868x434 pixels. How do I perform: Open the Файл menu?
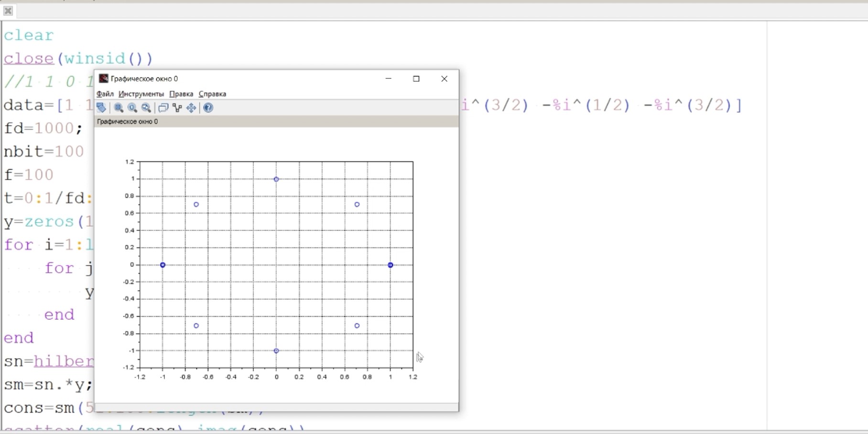pyautogui.click(x=105, y=94)
